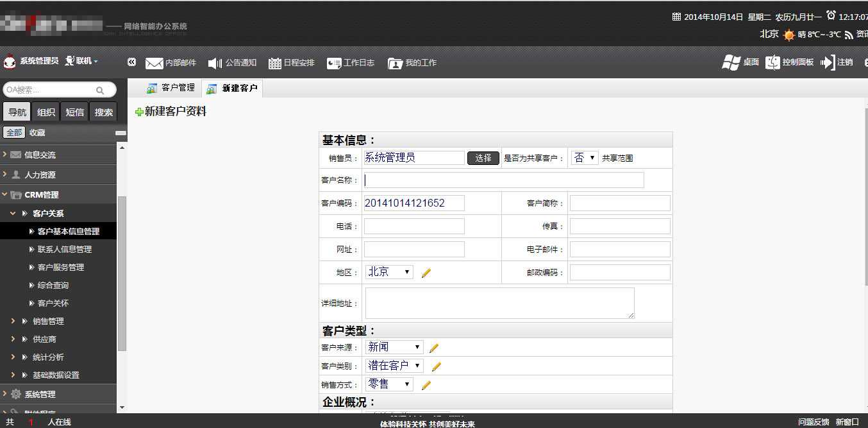This screenshot has width=868, height=428.
Task: Click the 邮政编码 input field
Action: (x=620, y=273)
